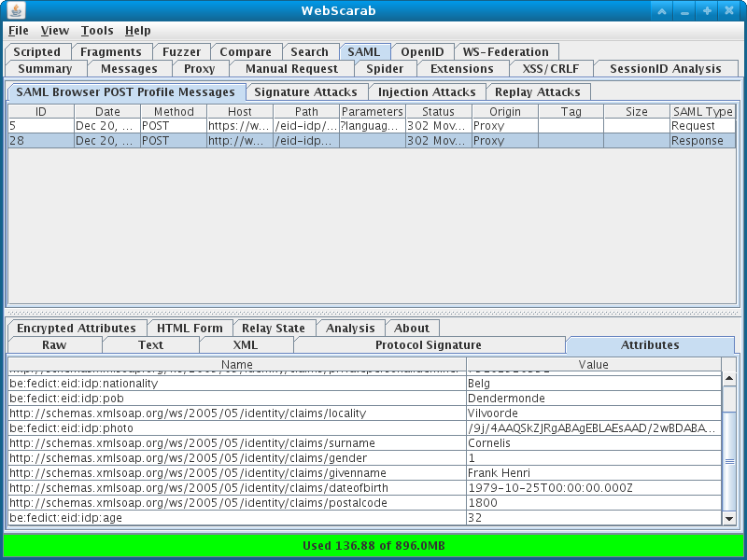Screen dimensions: 747x560
Task: Click the be:fedict:eid:idp:photo attribute name
Action: pyautogui.click(x=237, y=428)
